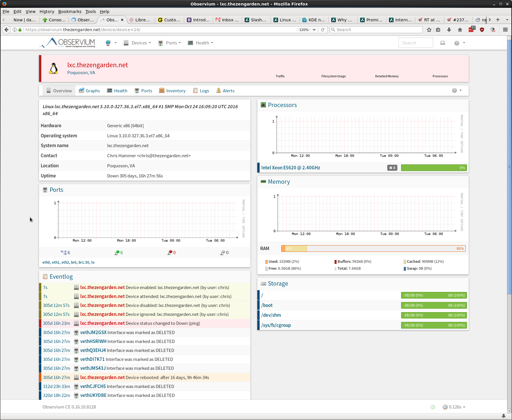The height and width of the screenshot is (420, 512).
Task: Click the Observium logo
Action: (x=67, y=43)
